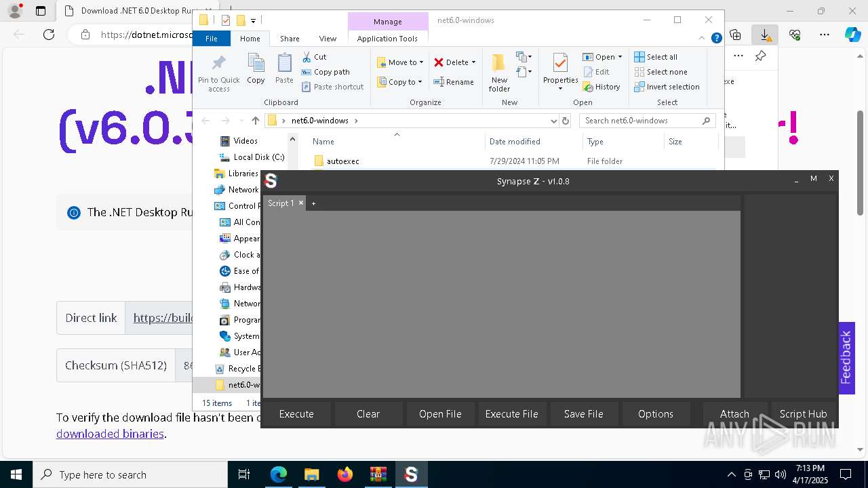Image resolution: width=868 pixels, height=488 pixels.
Task: Click the Execute button
Action: 296,413
